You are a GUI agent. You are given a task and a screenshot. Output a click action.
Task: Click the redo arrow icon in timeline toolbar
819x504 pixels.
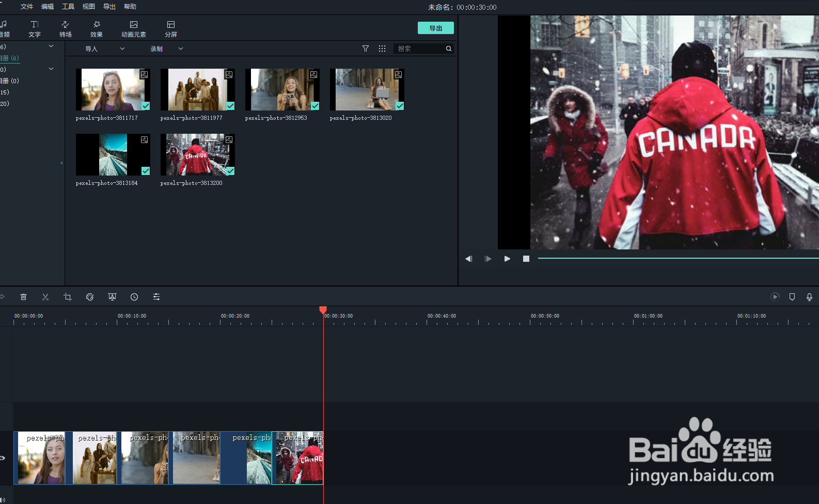[2, 296]
